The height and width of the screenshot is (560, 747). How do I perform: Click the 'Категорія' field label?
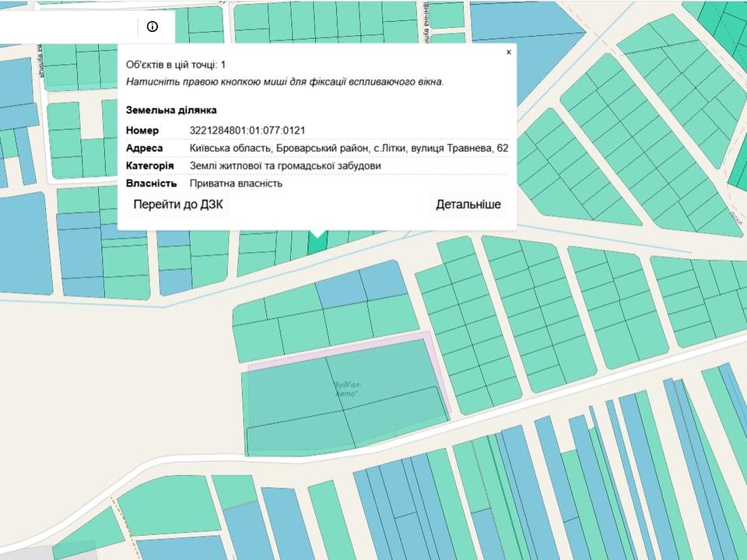click(150, 166)
